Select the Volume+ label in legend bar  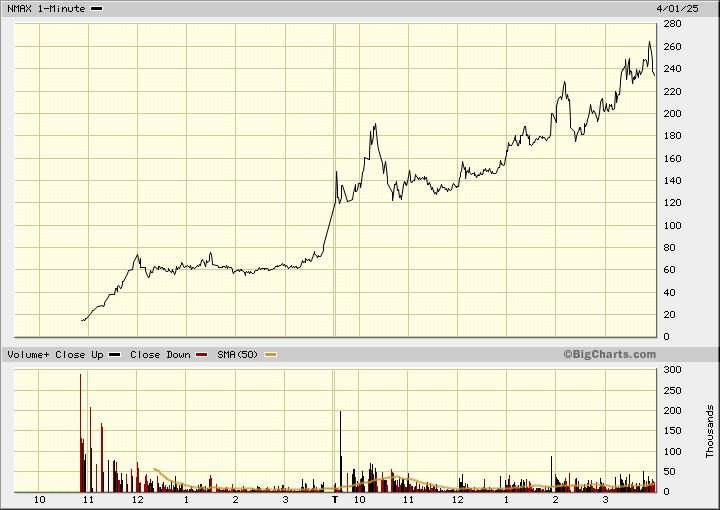[x=27, y=355]
